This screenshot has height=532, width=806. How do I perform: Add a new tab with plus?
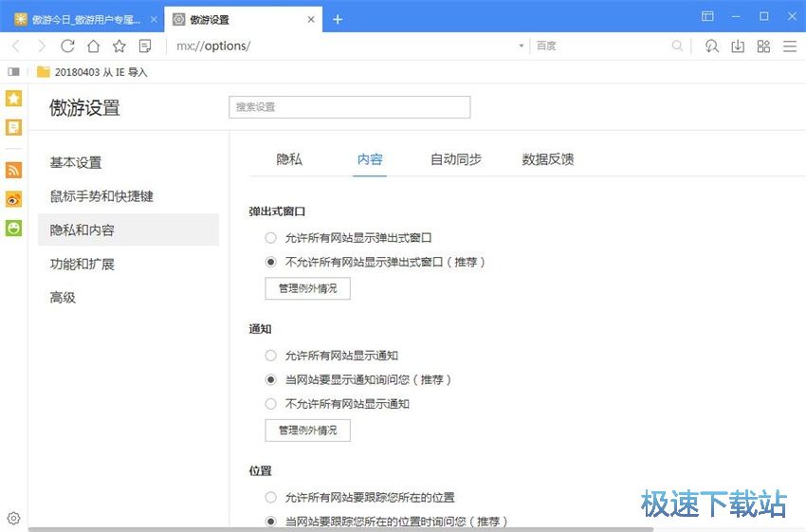pyautogui.click(x=338, y=20)
